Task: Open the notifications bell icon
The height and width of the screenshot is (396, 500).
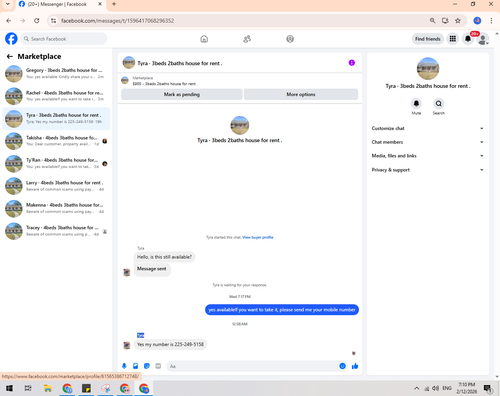Action: tap(468, 39)
